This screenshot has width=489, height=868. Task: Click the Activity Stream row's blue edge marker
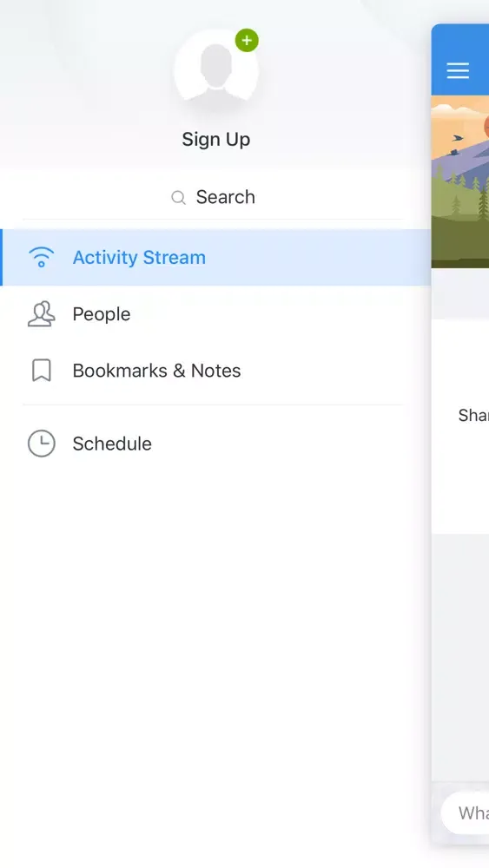tap(1, 258)
